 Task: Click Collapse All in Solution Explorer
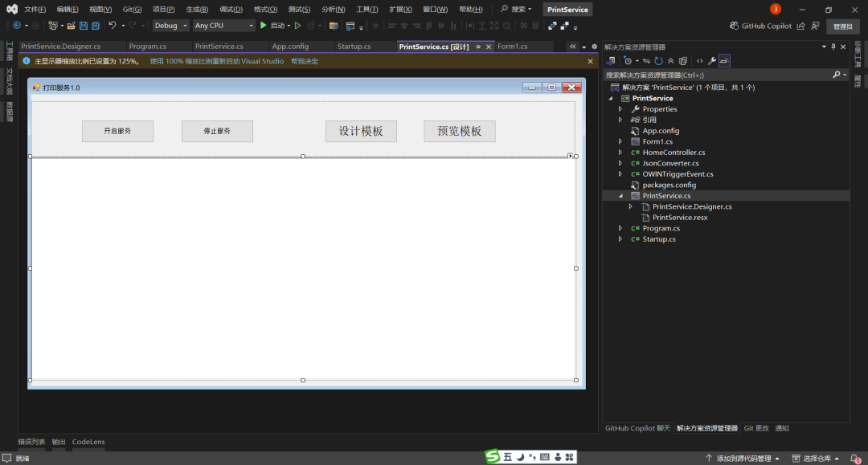tap(671, 61)
